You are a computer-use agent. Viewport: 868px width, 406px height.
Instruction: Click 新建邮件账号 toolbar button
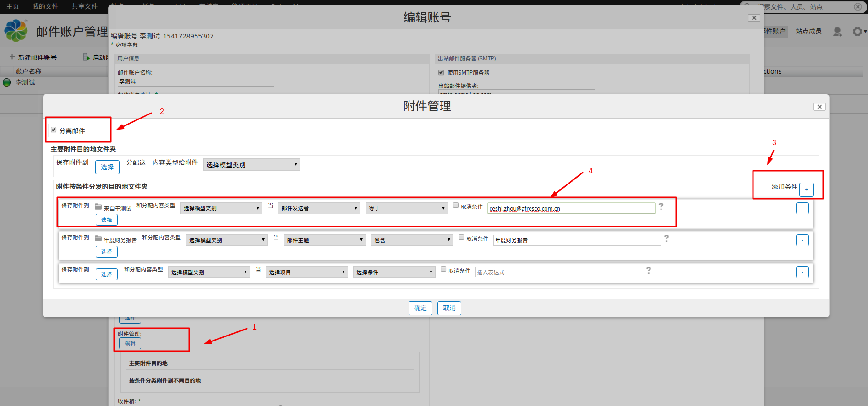(33, 57)
